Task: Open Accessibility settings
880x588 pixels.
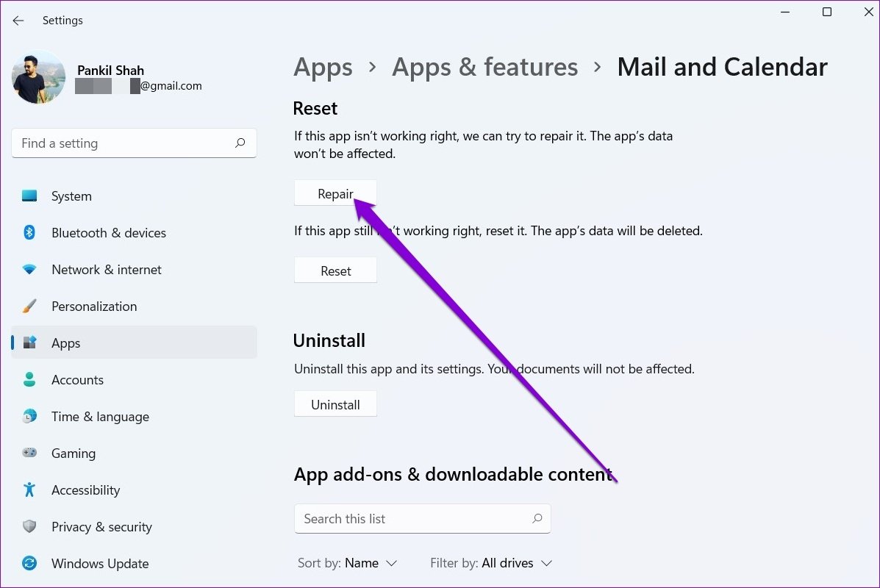Action: (134, 490)
